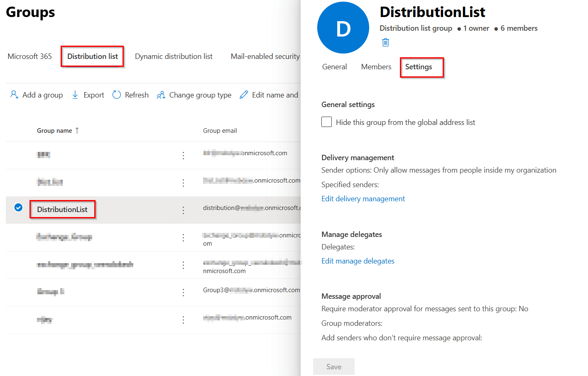This screenshot has width=588, height=376.
Task: Open the Dynamic distribution list tab
Action: (x=174, y=56)
